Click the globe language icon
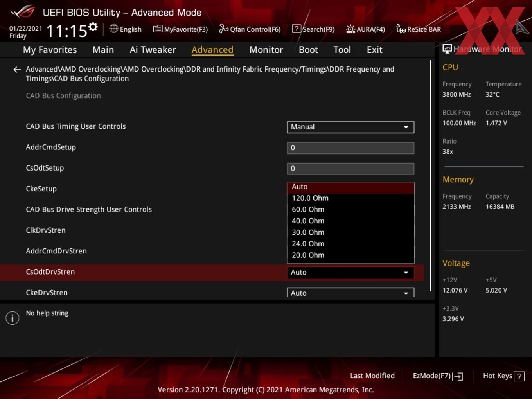This screenshot has height=399, width=532. coord(113,29)
